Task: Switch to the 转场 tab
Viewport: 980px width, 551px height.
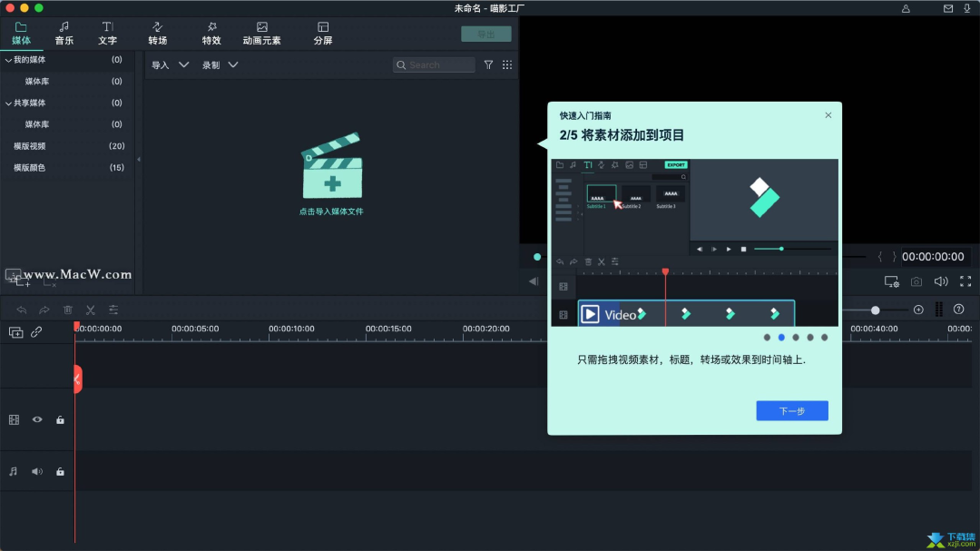Action: tap(158, 34)
